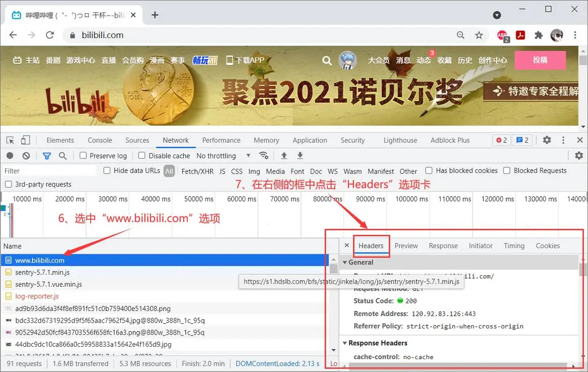Image resolution: width=588 pixels, height=372 pixels.
Task: Click the DevTools inspect element icon
Action: tap(10, 140)
